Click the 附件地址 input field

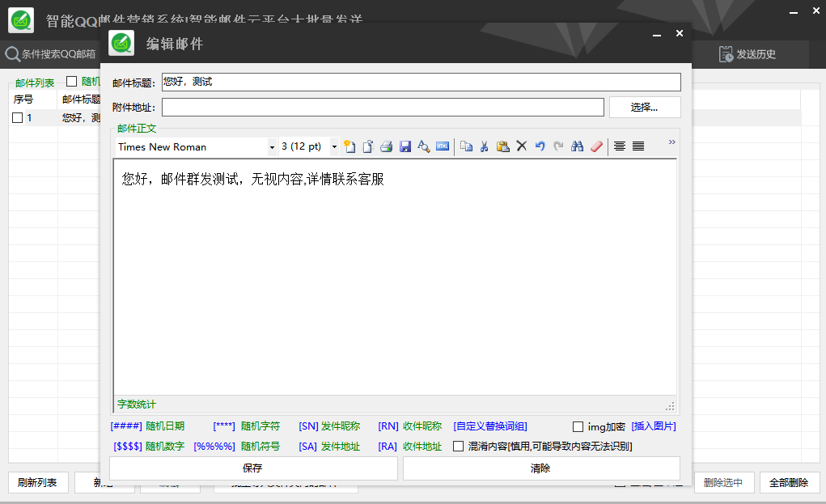tap(383, 107)
